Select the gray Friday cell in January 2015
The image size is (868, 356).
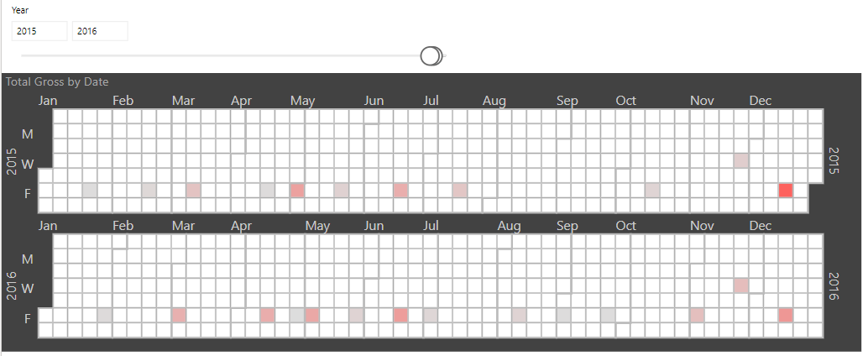pos(90,191)
